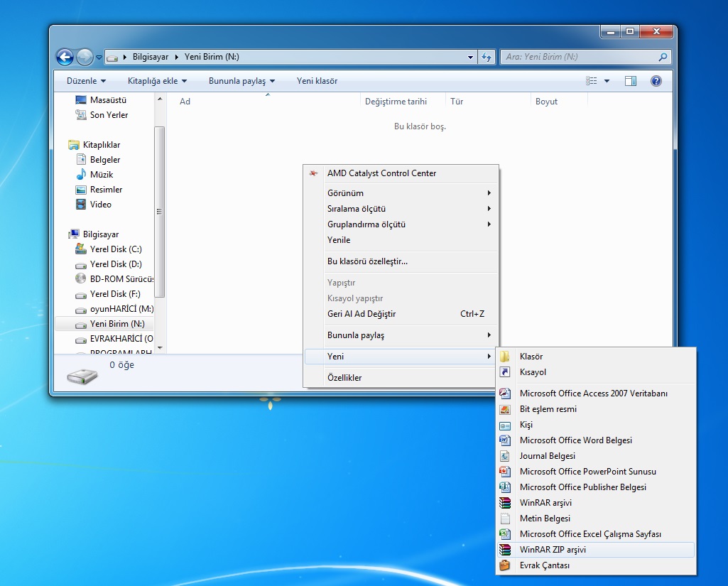Choose Yenile in the context menu

click(401, 240)
